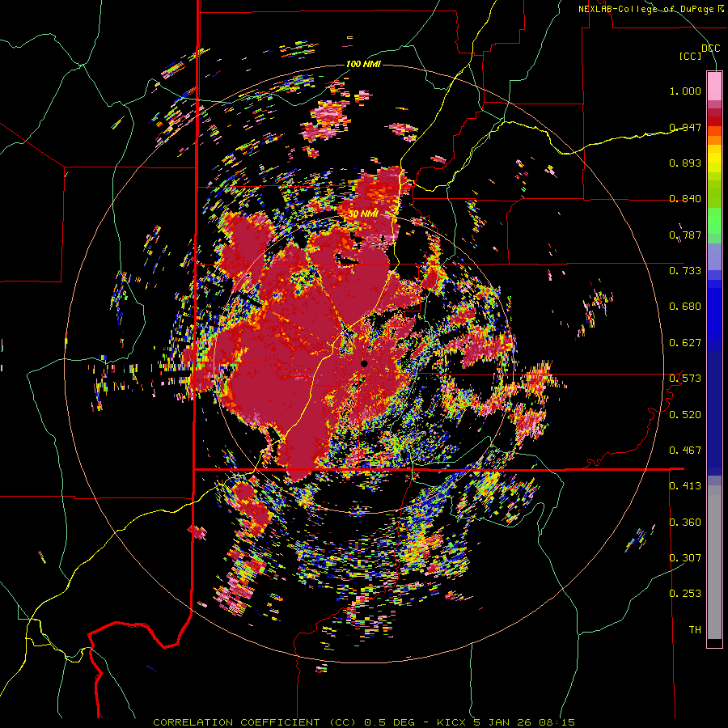Click the TH threshold label on the scale
This screenshot has width=728, height=728.
(x=695, y=630)
